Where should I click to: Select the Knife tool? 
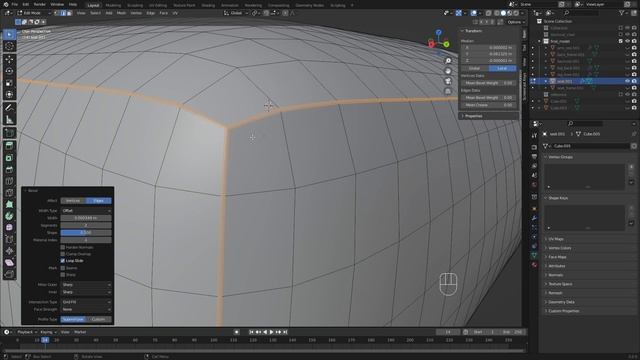9,193
